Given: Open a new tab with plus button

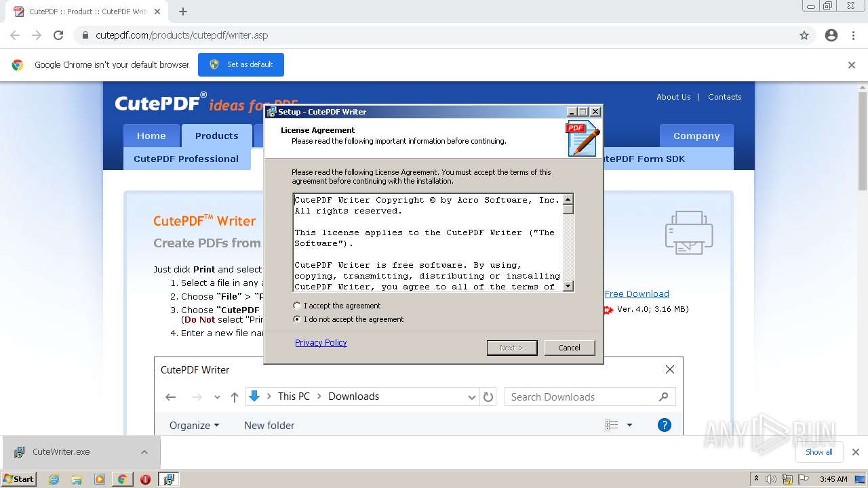Looking at the screenshot, I should coord(182,12).
